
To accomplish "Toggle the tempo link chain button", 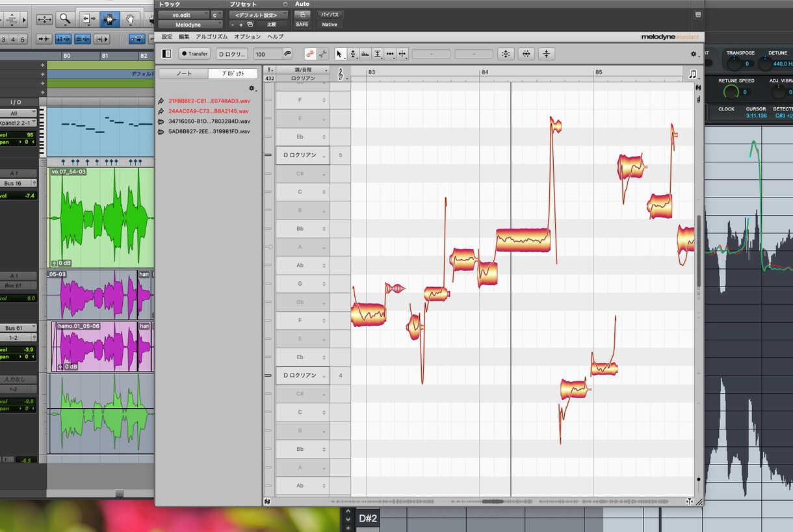I will pos(287,54).
